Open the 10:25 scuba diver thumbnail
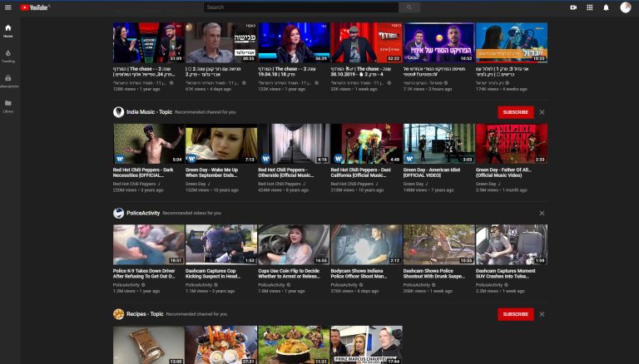 point(512,42)
